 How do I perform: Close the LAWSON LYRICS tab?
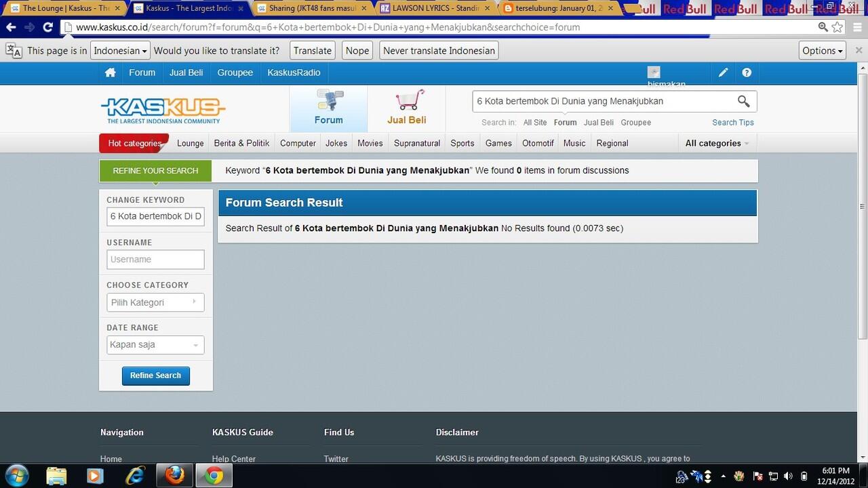click(488, 9)
